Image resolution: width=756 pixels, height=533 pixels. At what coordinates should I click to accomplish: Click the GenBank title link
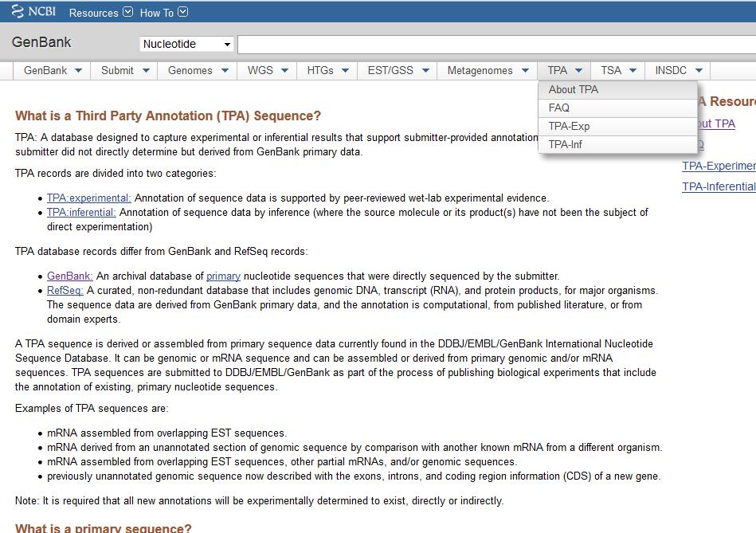pos(41,42)
